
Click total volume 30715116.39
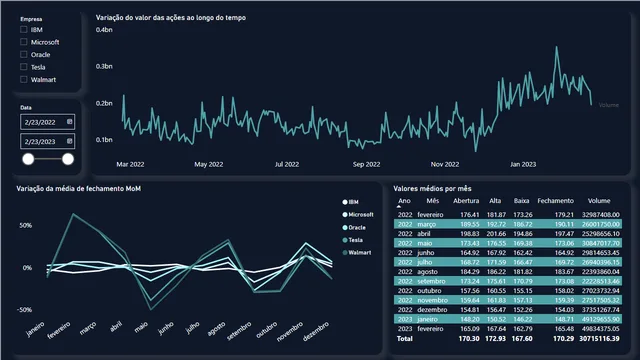click(599, 338)
